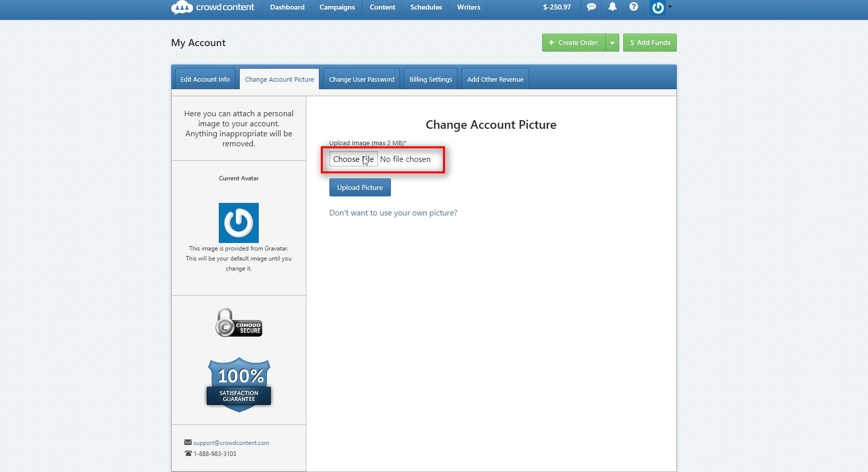Click the Comodo Secure badge
Viewport: 868px width, 472px height.
(239, 323)
